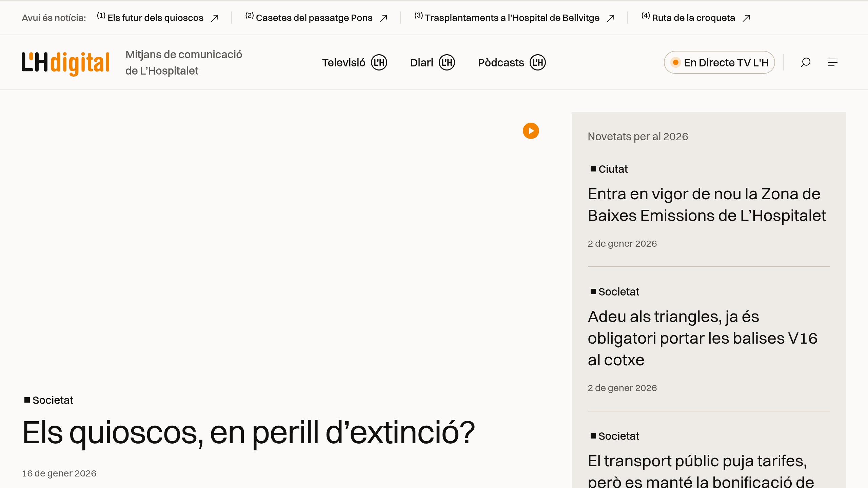Click the arrow icon beside Casetes del passatge Pons
868x488 pixels.
pos(384,18)
